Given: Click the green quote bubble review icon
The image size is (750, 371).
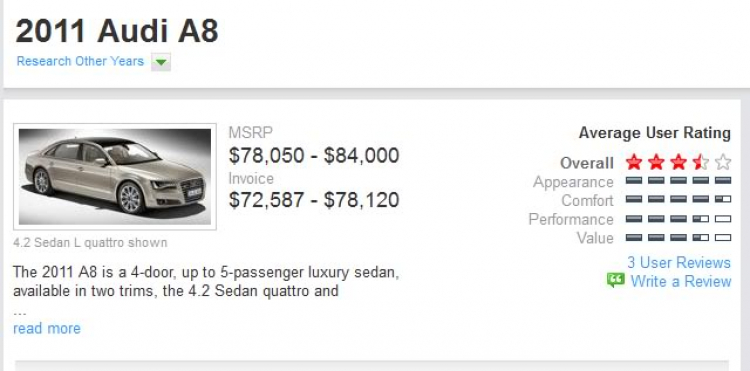Looking at the screenshot, I should coord(616,280).
